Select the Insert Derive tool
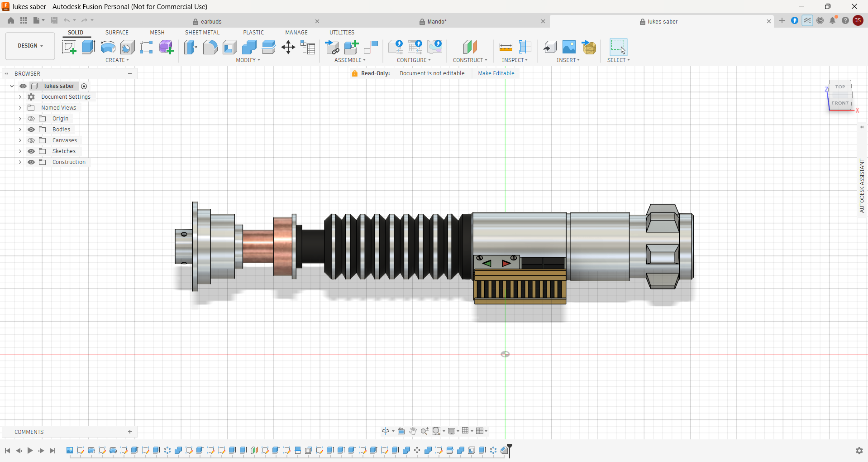868x462 pixels. tap(549, 47)
